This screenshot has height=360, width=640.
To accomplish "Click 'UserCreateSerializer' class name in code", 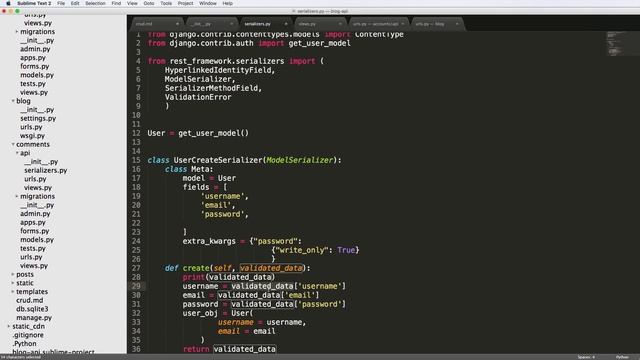I will coord(218,160).
